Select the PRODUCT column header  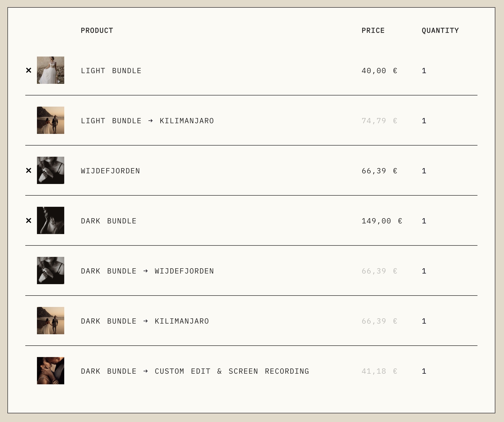(x=97, y=30)
